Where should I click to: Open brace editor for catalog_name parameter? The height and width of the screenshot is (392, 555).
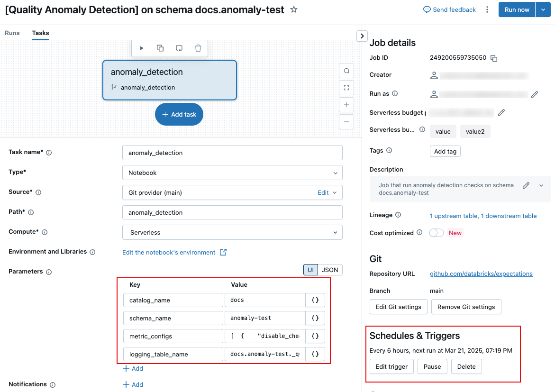[x=315, y=300]
